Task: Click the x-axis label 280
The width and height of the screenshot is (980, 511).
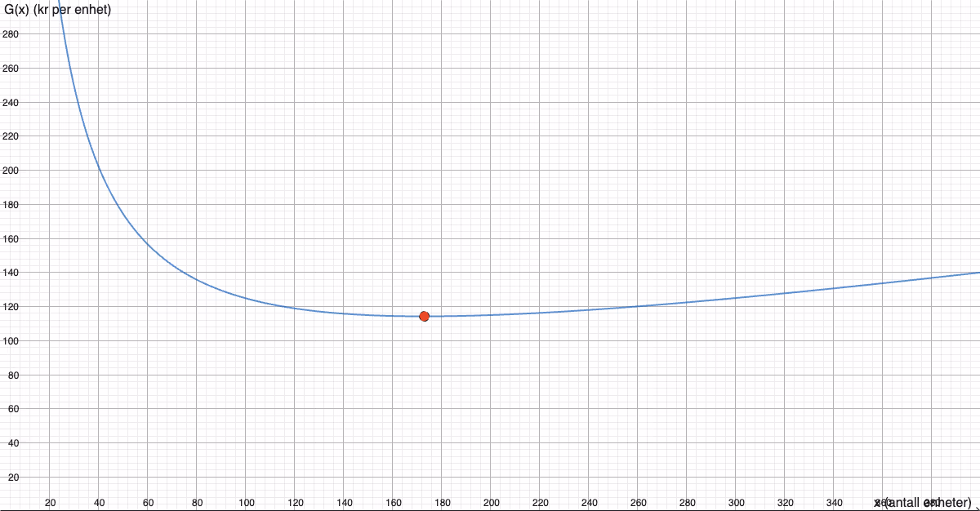Action: tap(687, 502)
